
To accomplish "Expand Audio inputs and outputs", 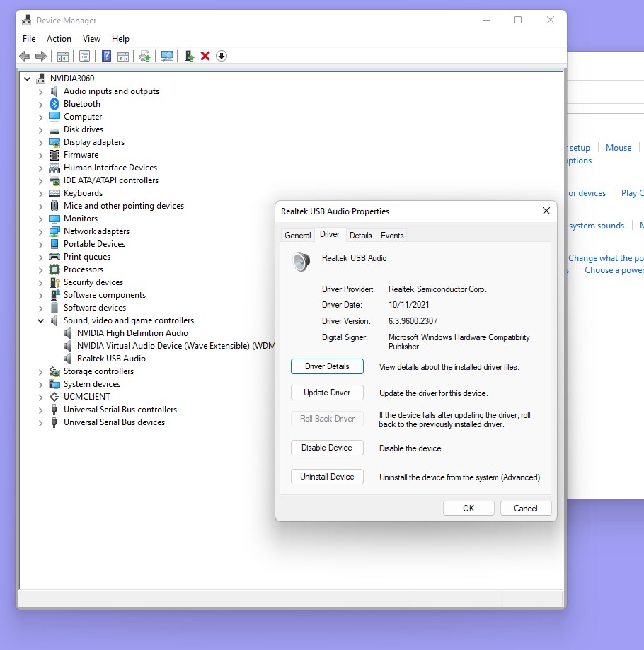I will (40, 92).
